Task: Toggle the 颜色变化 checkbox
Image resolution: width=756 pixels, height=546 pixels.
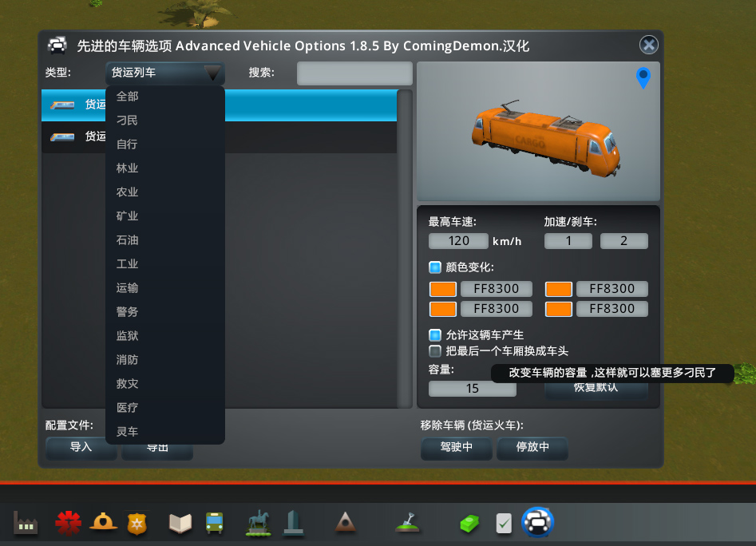Action: point(435,267)
